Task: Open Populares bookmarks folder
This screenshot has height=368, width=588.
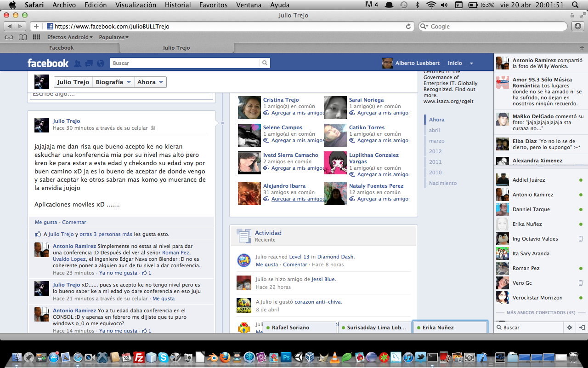Action: tap(113, 37)
